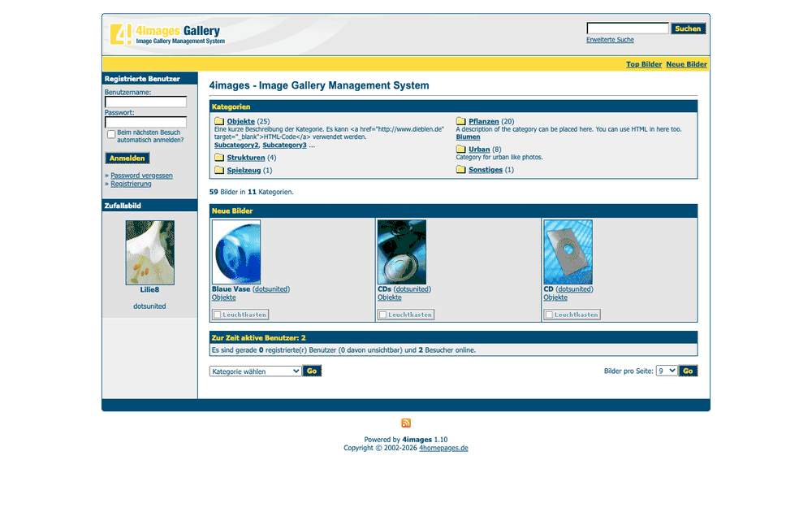This screenshot has height=508, width=812.
Task: Open the Blaue Vase thumbnail
Action: click(x=236, y=252)
